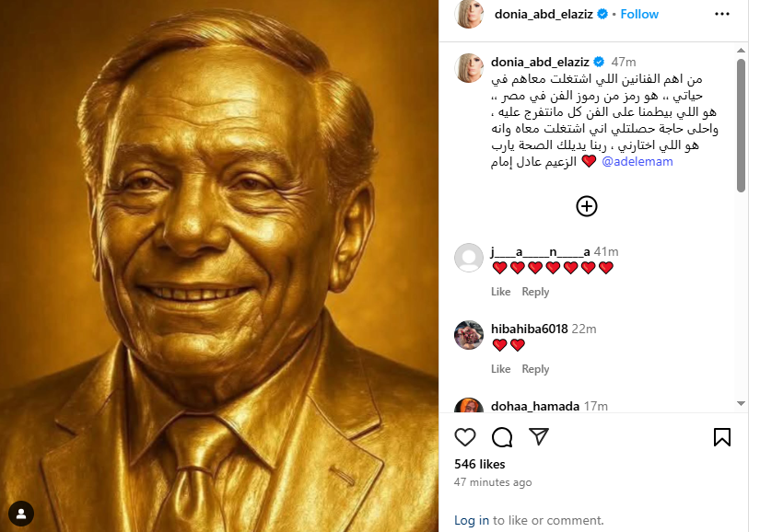Open the comment bubble icon
Screen dimensions: 760x532
click(502, 437)
